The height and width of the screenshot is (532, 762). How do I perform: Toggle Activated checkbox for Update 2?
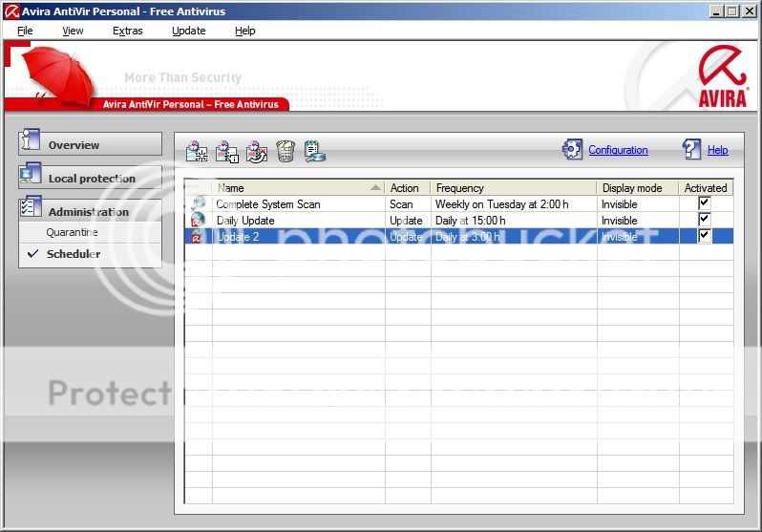[704, 236]
